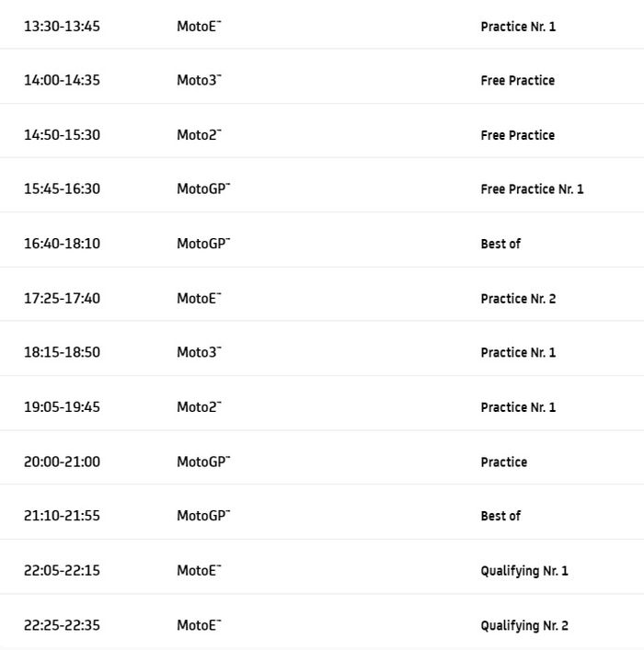Image resolution: width=644 pixels, height=650 pixels.
Task: Click Moto3 in the 18:15-18:50 row
Action: pyautogui.click(x=199, y=353)
